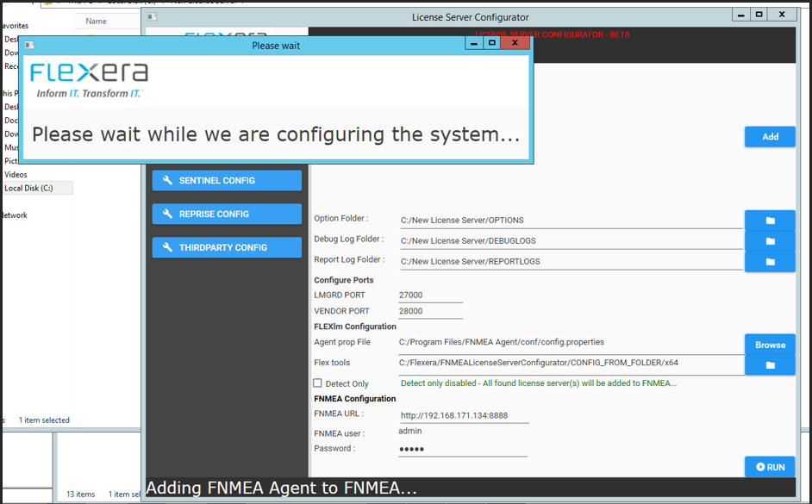Open folder picker for Flex tools path
Image resolution: width=812 pixels, height=504 pixels.
pyautogui.click(x=770, y=365)
